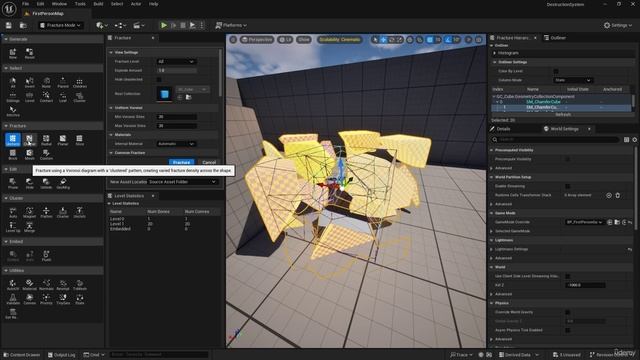The image size is (640, 360).
Task: Toggle the Hide Unselected checkbox
Action: [x=159, y=80]
